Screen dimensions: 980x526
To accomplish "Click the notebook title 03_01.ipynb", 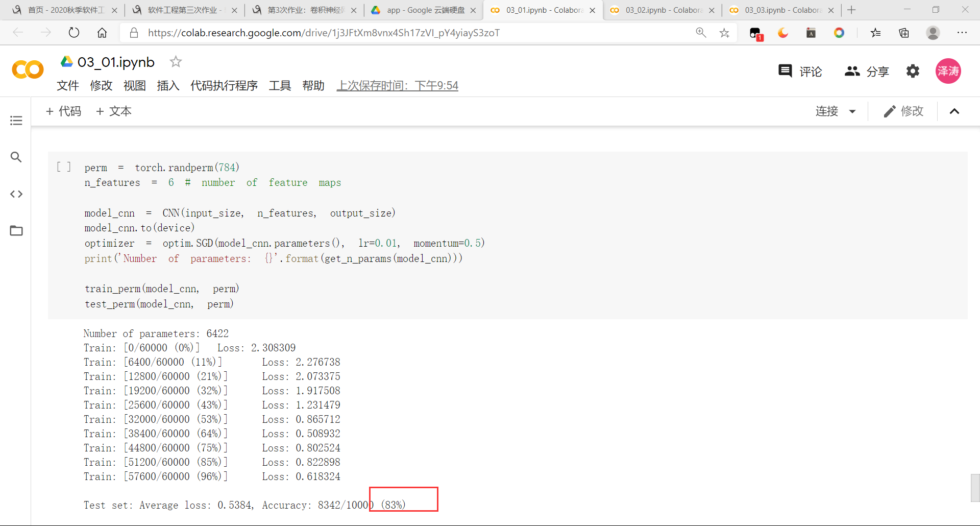I will pyautogui.click(x=116, y=62).
